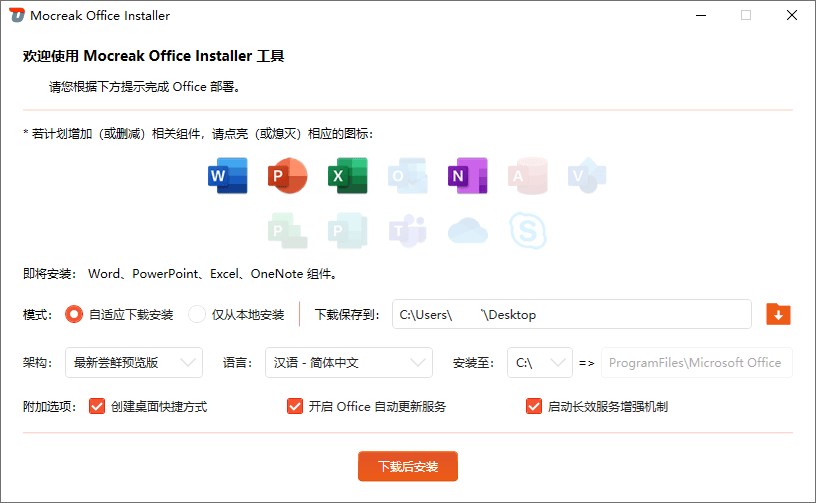Toggle 开启 Office 自动更新服务 checkbox

pos(295,406)
